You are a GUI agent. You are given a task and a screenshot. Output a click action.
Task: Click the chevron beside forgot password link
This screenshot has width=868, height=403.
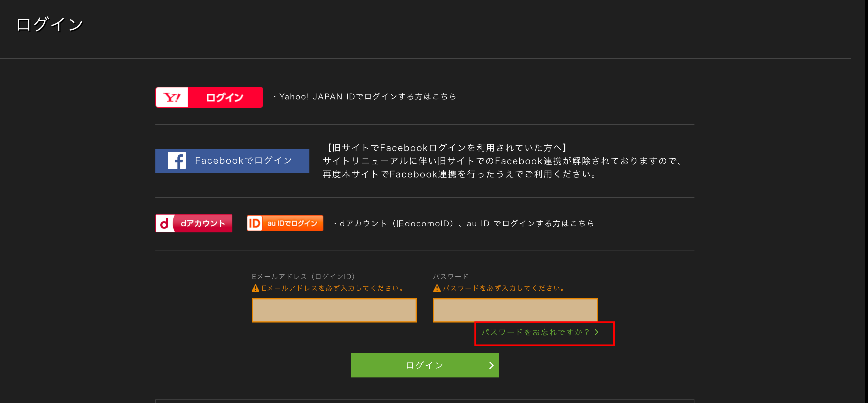(x=597, y=332)
